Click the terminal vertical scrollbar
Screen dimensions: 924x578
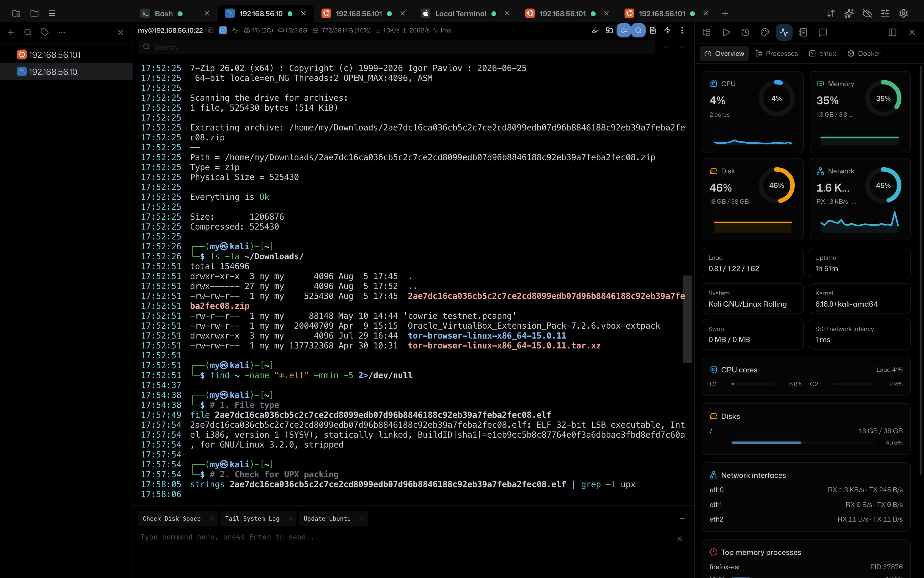[x=687, y=319]
